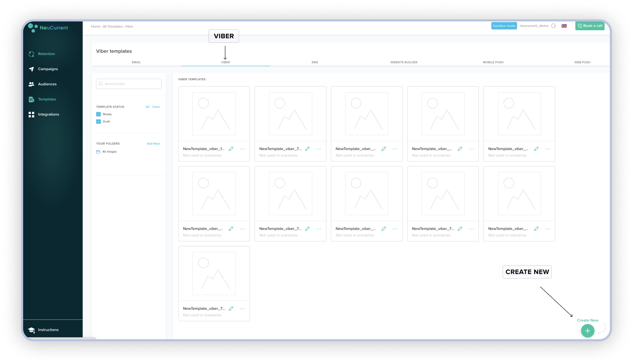
Task: Select All template statuses link
Action: (x=148, y=107)
